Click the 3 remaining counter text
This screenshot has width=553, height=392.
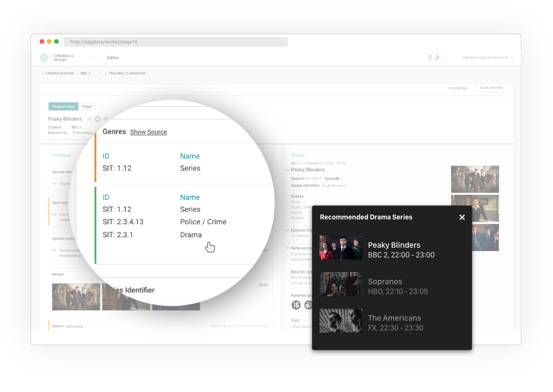tap(457, 88)
